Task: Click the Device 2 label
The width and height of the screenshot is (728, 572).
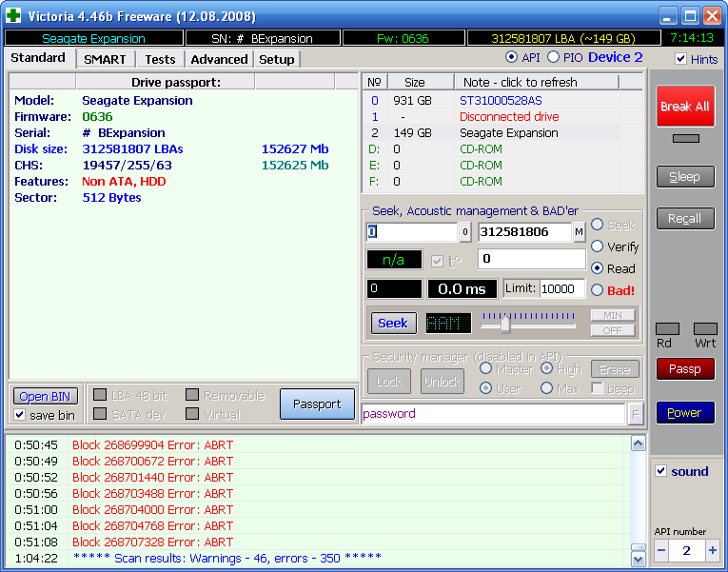Action: [615, 57]
